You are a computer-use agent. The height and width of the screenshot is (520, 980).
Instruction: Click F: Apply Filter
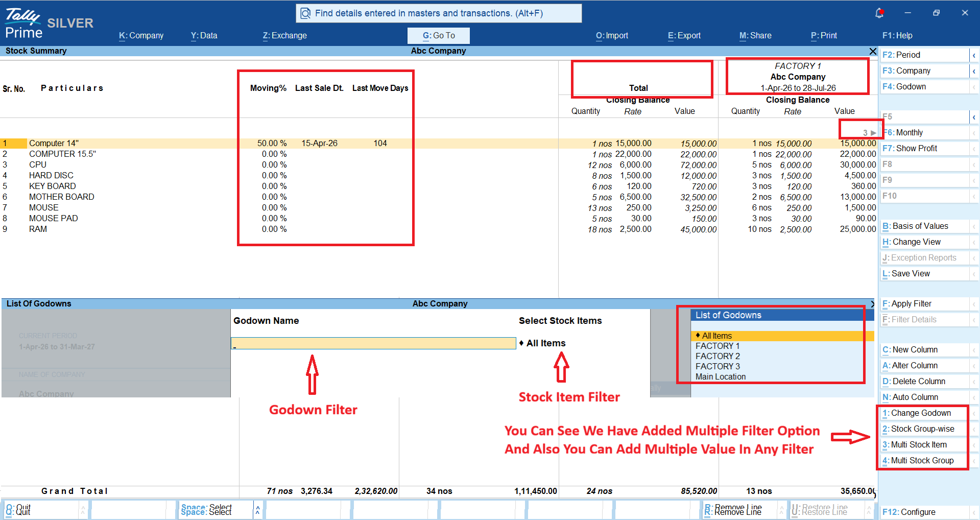[925, 304]
